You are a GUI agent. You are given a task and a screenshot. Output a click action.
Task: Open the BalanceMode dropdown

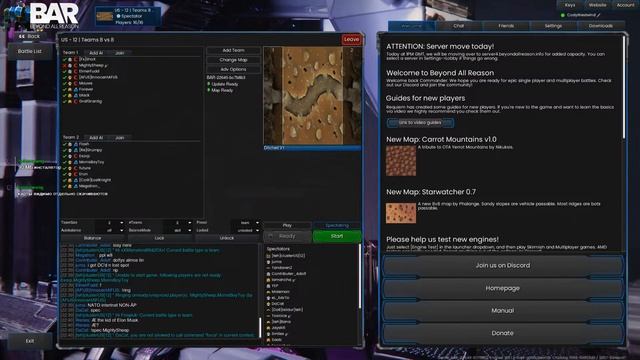[177, 230]
